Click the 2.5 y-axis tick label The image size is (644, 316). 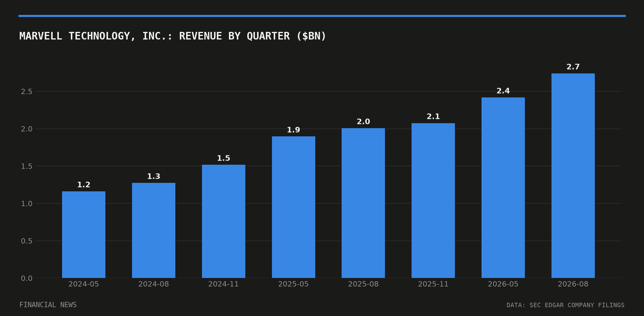pos(27,92)
